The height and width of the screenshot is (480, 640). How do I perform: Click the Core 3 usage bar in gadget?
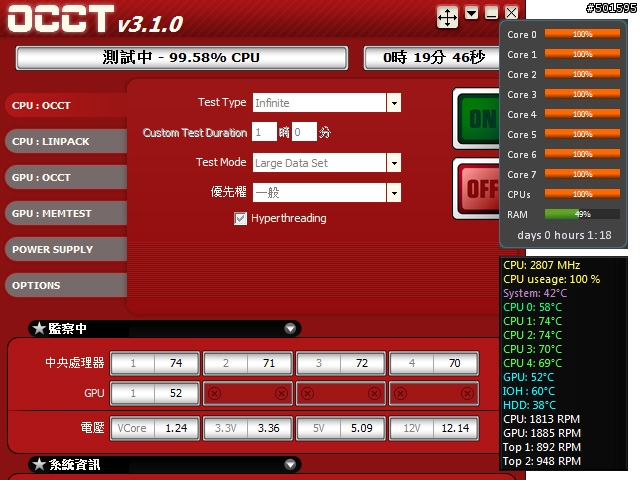[x=582, y=94]
